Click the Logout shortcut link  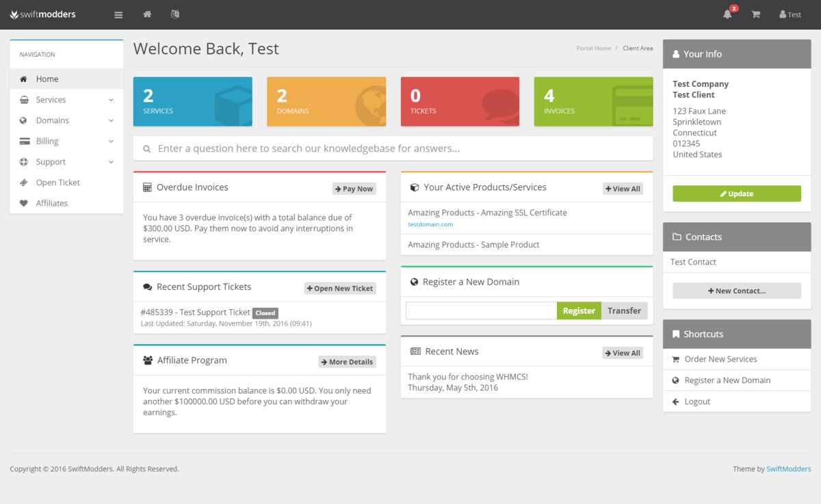tap(697, 401)
